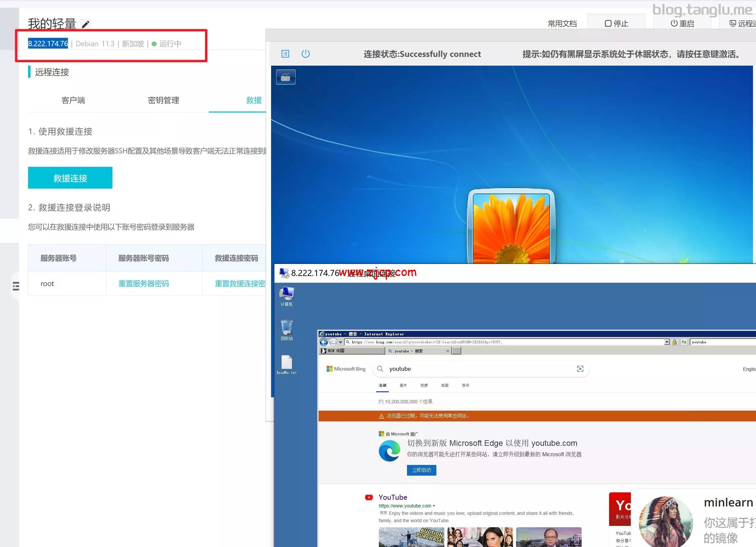The image size is (756, 547).
Task: Click the lock icon in the IE address bar
Action: point(675,342)
